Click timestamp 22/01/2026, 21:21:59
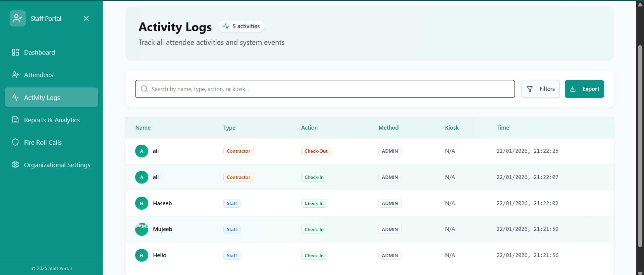This screenshot has height=275, width=644. (x=527, y=229)
